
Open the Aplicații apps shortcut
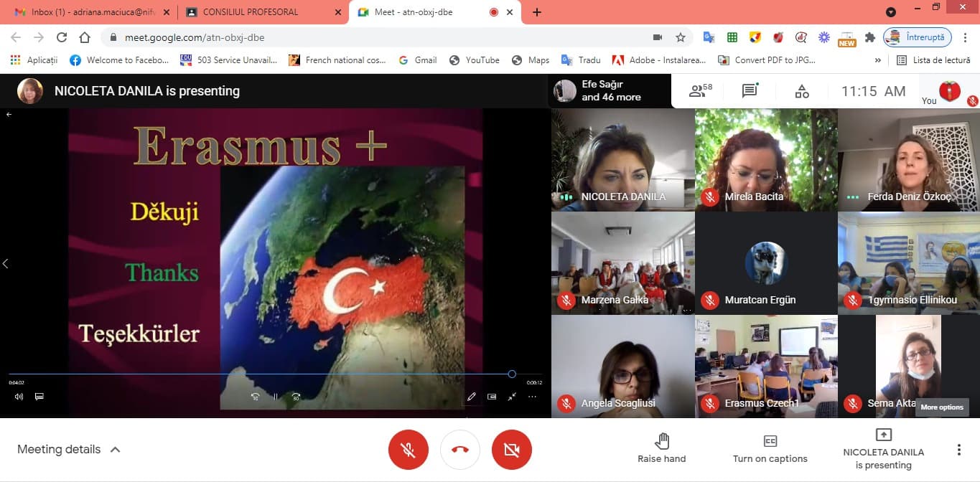click(x=34, y=60)
